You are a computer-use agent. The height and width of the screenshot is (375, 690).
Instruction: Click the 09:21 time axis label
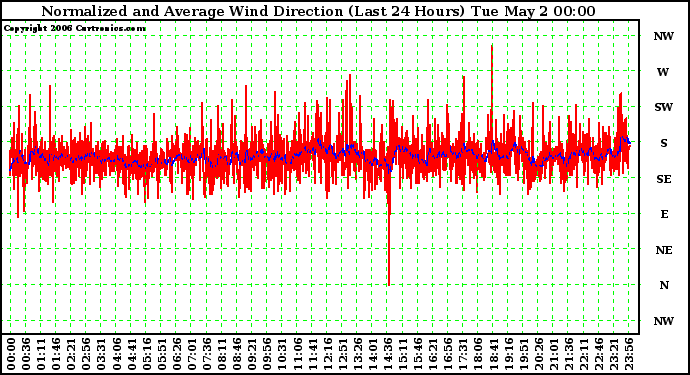[x=252, y=354]
